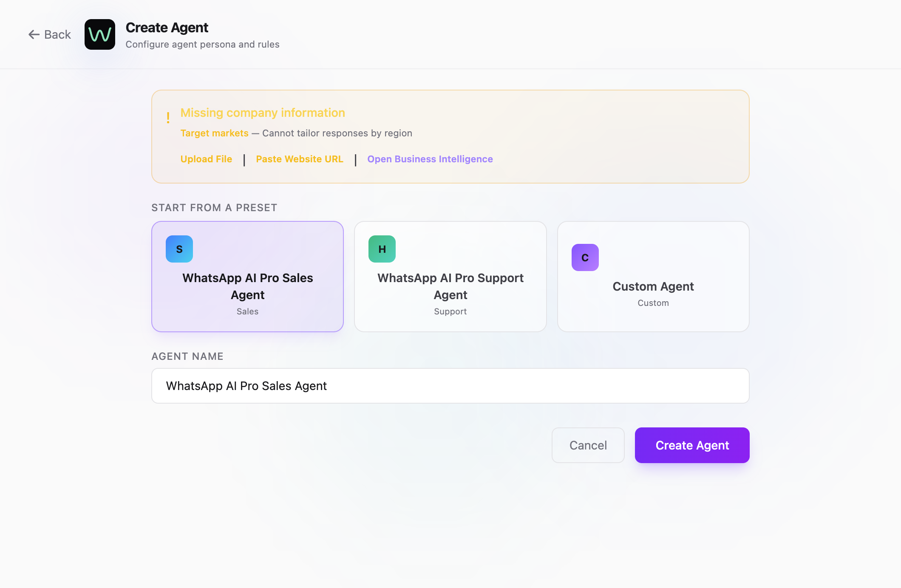Go back using the Back arrow
901x588 pixels.
click(x=49, y=34)
